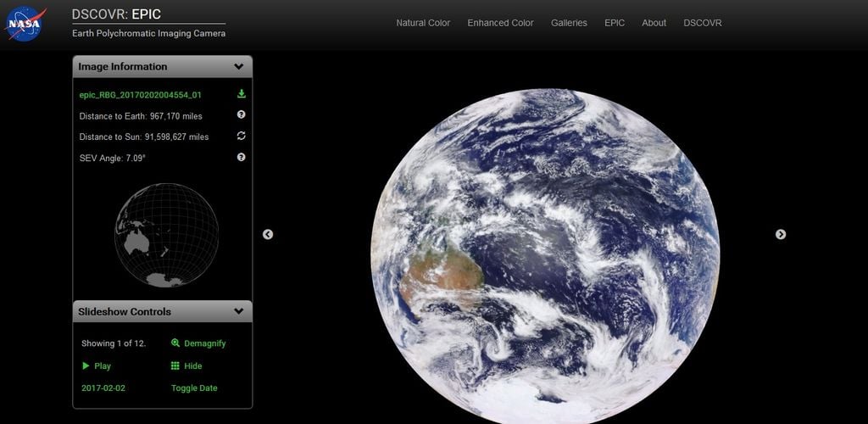Switch to Enhanced Color images

(500, 23)
